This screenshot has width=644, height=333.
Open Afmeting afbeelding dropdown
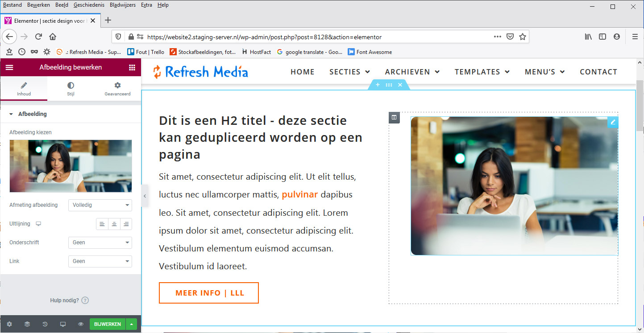(x=100, y=205)
